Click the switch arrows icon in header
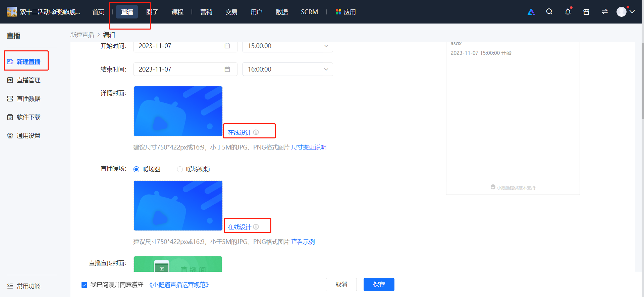The image size is (644, 297). click(605, 12)
